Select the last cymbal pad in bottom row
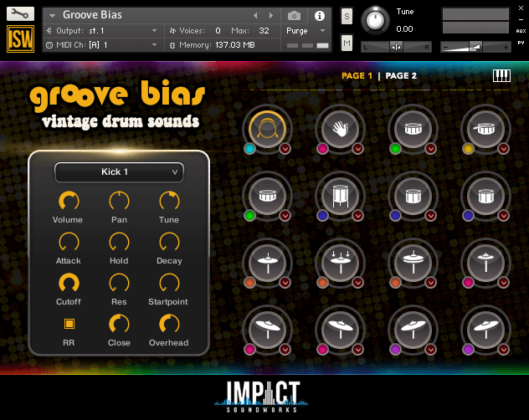Viewport: 529px width, 420px height. [x=485, y=330]
